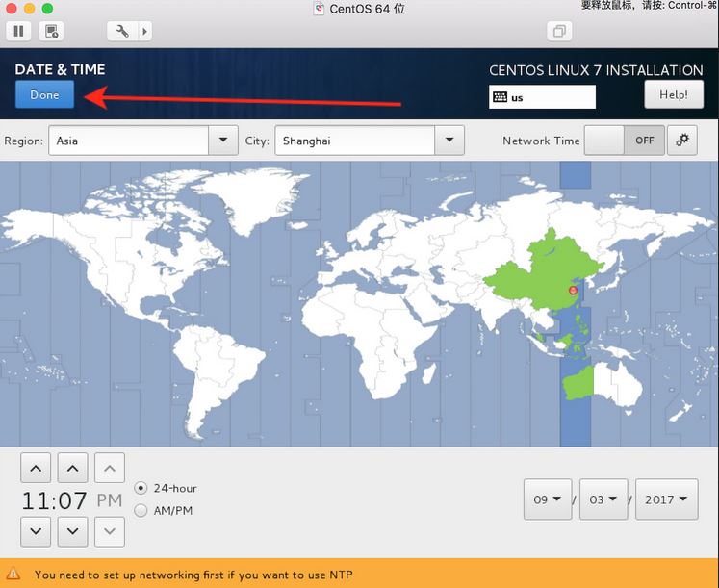Decrease the hours value
The image size is (719, 588).
[36, 531]
